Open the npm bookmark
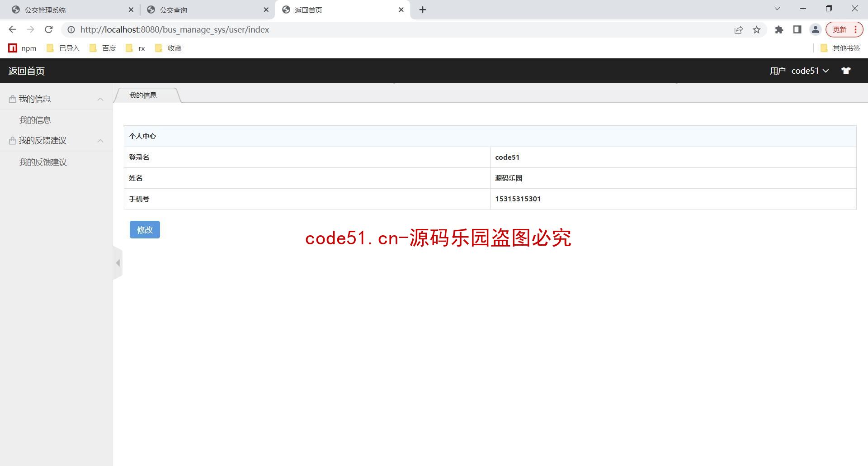Viewport: 868px width, 466px height. tap(23, 48)
